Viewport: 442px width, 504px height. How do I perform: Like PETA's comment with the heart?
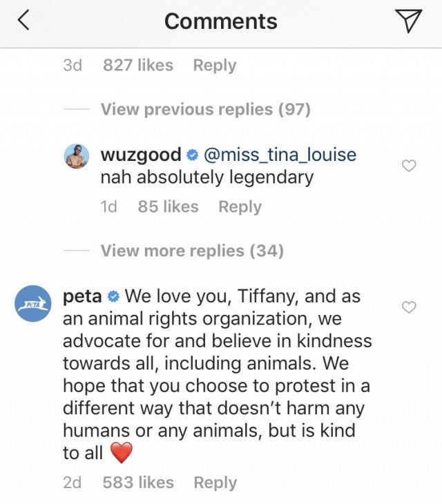tap(409, 307)
